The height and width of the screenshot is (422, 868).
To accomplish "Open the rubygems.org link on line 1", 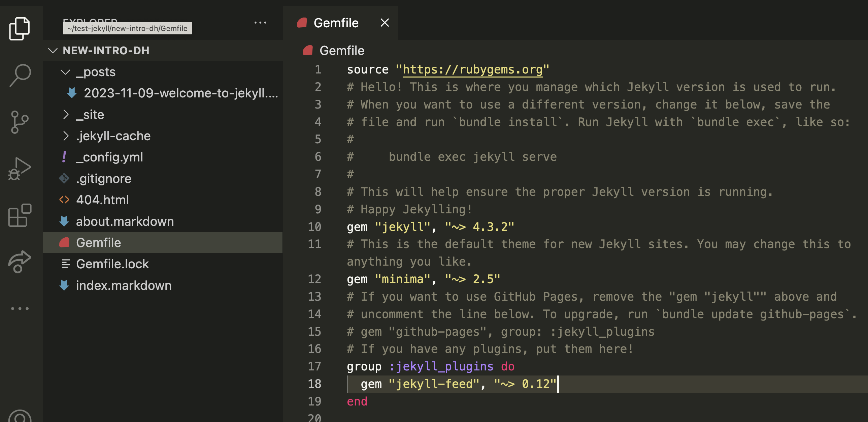I will point(472,69).
